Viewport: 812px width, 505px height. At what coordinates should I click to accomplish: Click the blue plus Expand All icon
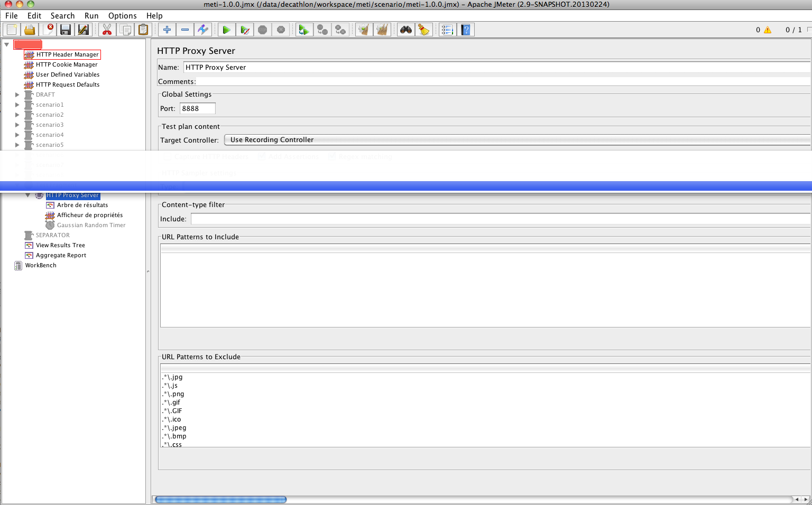pos(167,30)
